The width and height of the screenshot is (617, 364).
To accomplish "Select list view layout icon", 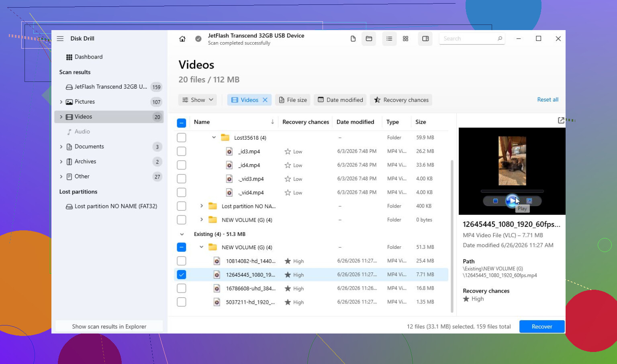I will [389, 39].
